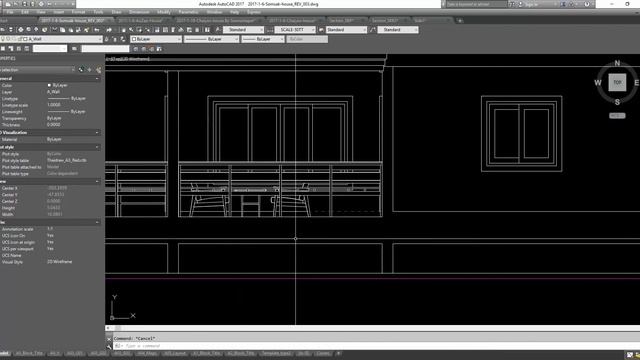Click the Undo arrow in the toolbar
The image size is (640, 360).
point(97,30)
